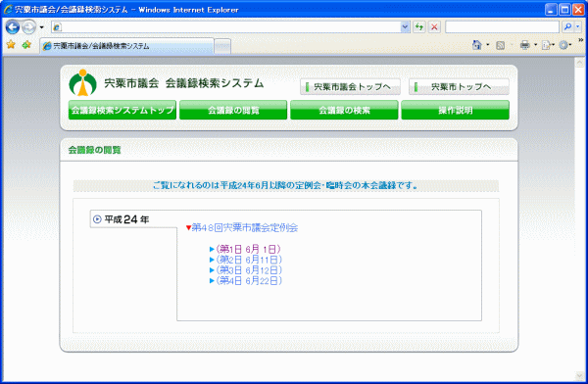588x384 pixels.
Task: Click the browser Forward arrow button
Action: pyautogui.click(x=28, y=27)
